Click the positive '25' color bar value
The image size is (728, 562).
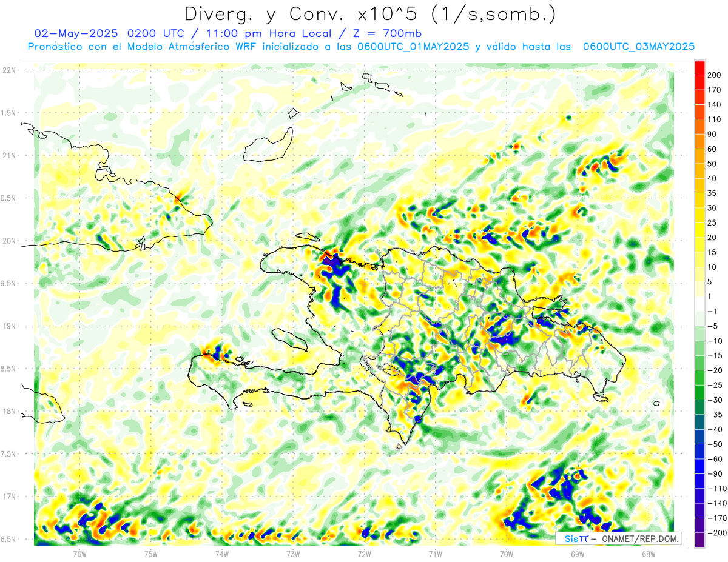713,222
